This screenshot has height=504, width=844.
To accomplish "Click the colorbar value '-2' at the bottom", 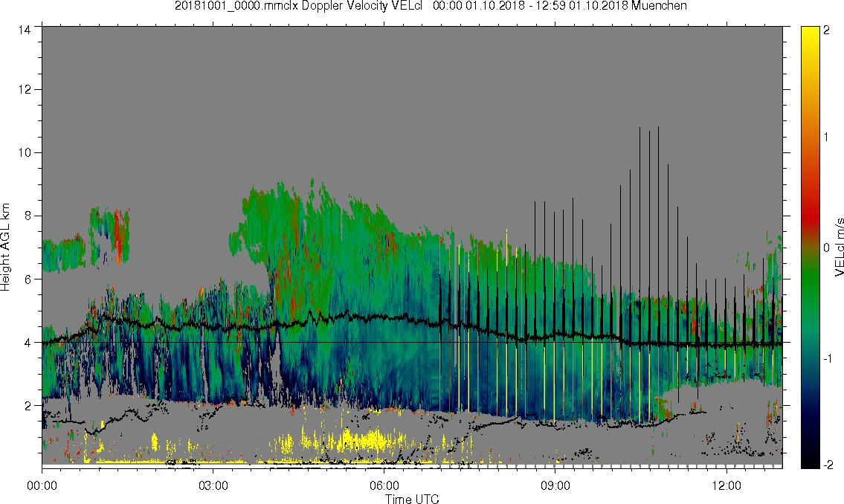I will click(827, 465).
